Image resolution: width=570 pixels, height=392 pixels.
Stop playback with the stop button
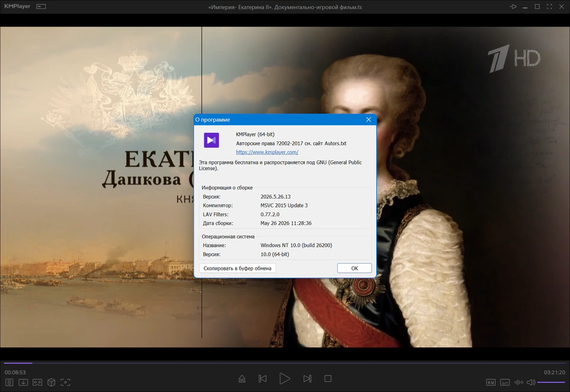point(328,379)
